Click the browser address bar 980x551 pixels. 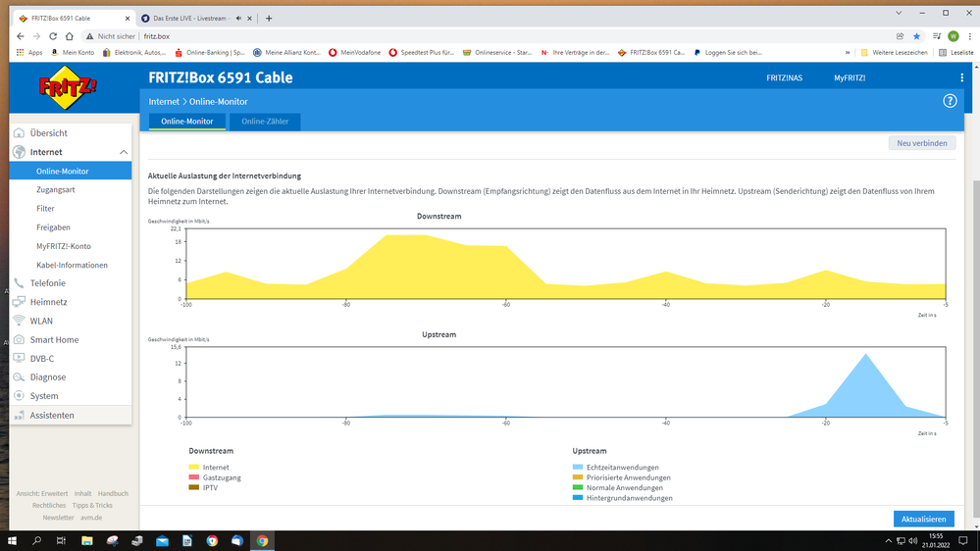click(x=488, y=36)
